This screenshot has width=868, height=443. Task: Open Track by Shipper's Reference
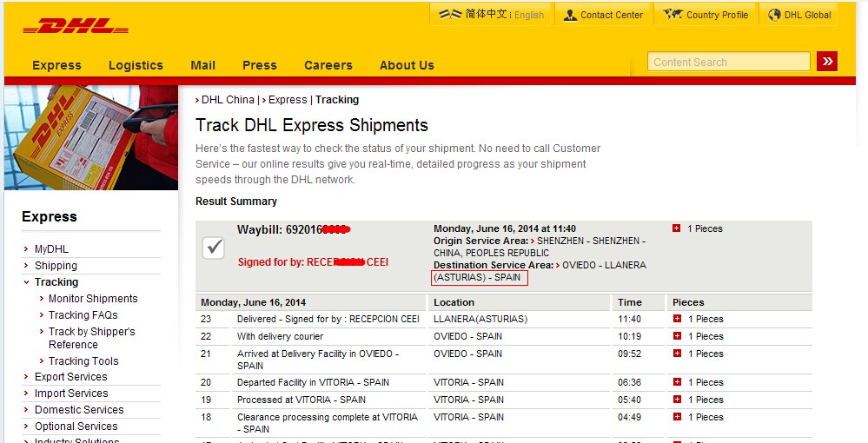click(x=92, y=338)
